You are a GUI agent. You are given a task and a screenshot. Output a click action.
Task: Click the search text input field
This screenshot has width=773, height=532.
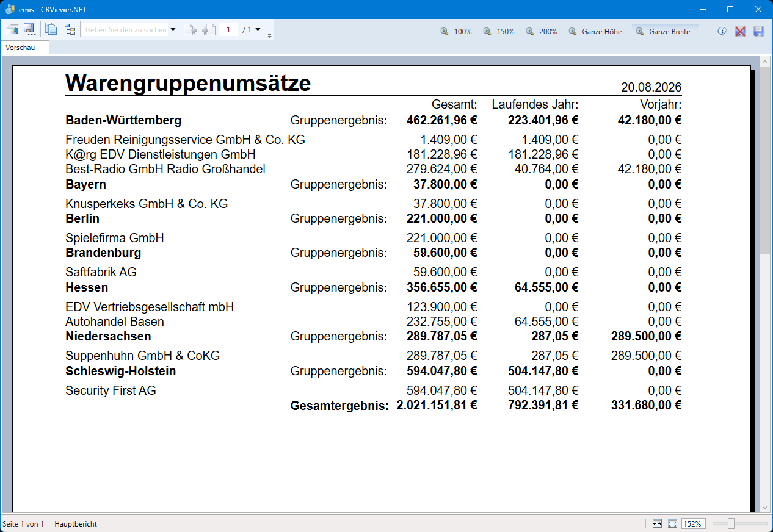coord(126,30)
